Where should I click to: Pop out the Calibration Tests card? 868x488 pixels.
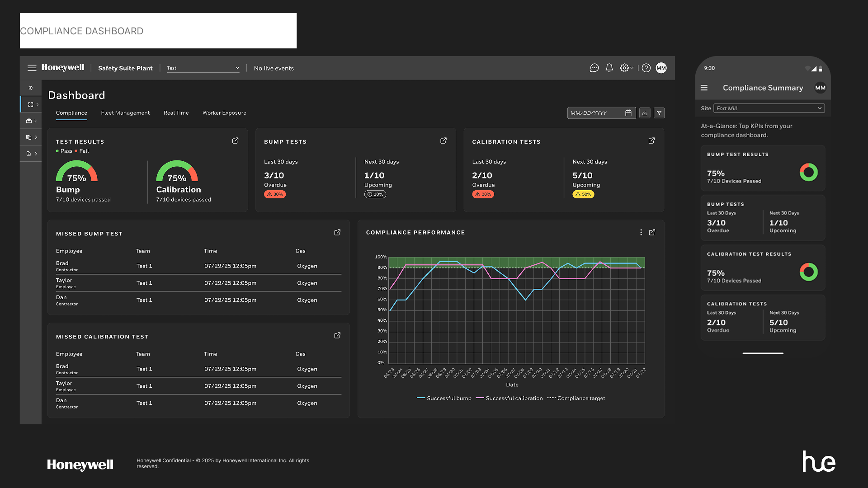click(x=651, y=141)
